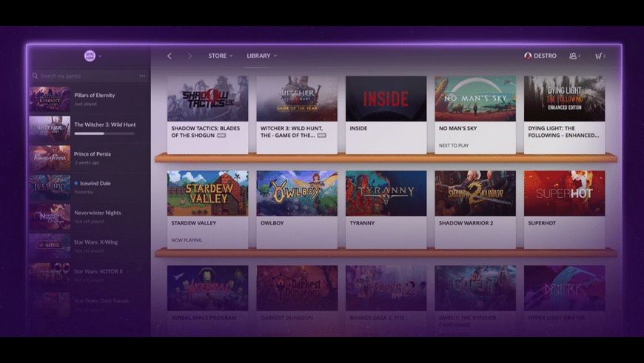
Task: Click the NO MAN'S SKY title text
Action: click(457, 128)
